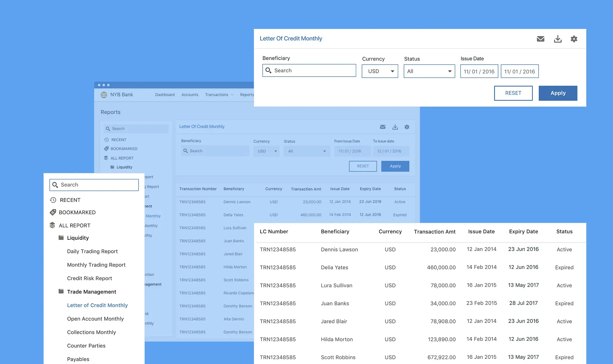The image size is (613, 364).
Task: Download the Letter Of Credit Monthly report
Action: coord(558,39)
